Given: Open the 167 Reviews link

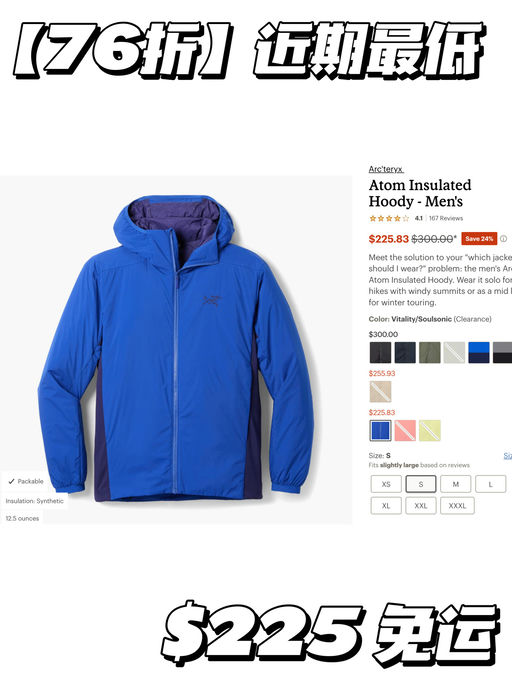Looking at the screenshot, I should tap(445, 218).
